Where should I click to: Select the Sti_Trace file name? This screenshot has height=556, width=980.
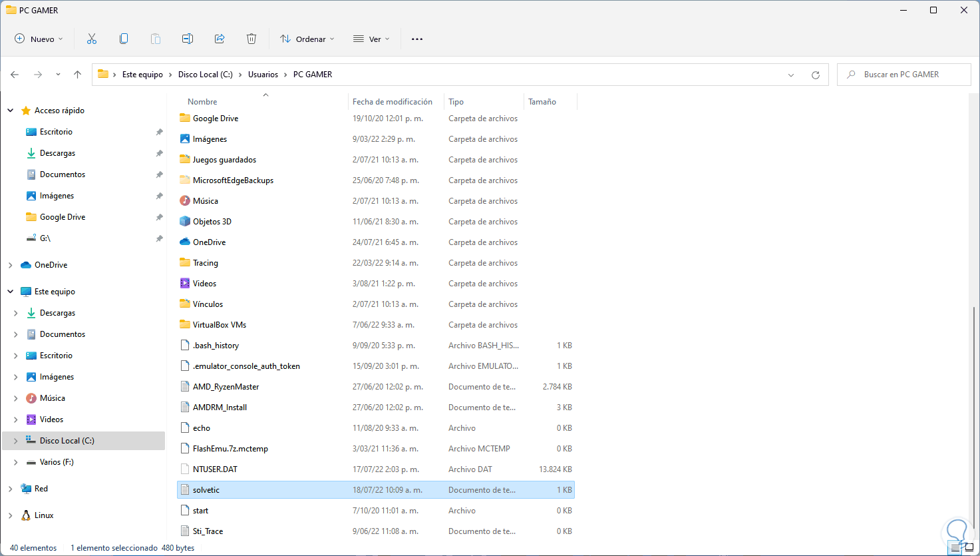coord(208,531)
